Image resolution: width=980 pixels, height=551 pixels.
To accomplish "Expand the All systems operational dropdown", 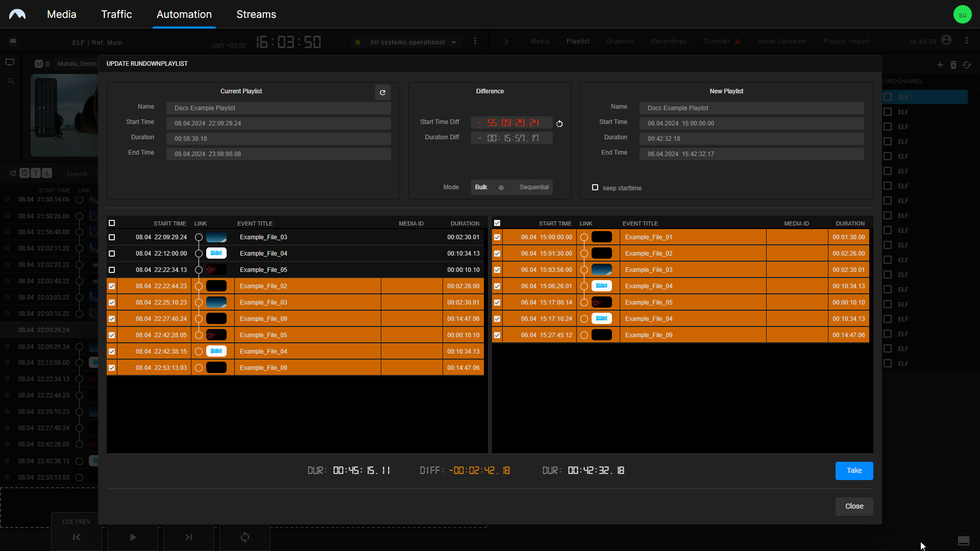I will [x=454, y=42].
